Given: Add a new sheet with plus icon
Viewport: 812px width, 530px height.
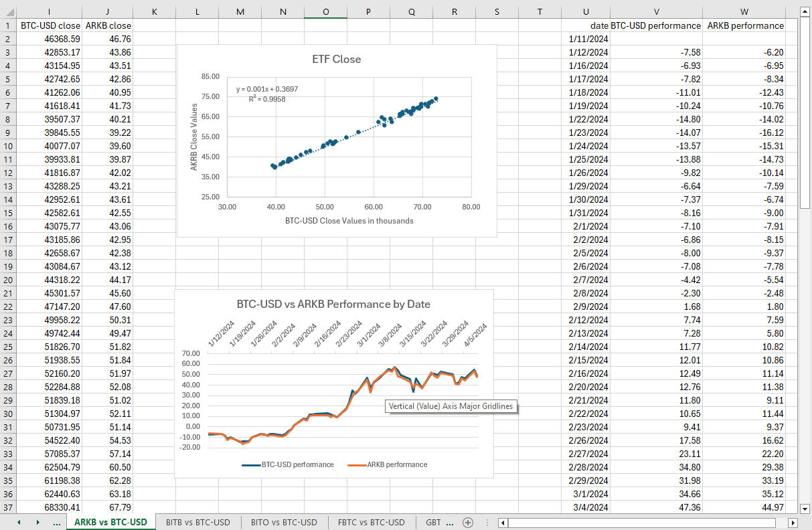Looking at the screenshot, I should 468,523.
